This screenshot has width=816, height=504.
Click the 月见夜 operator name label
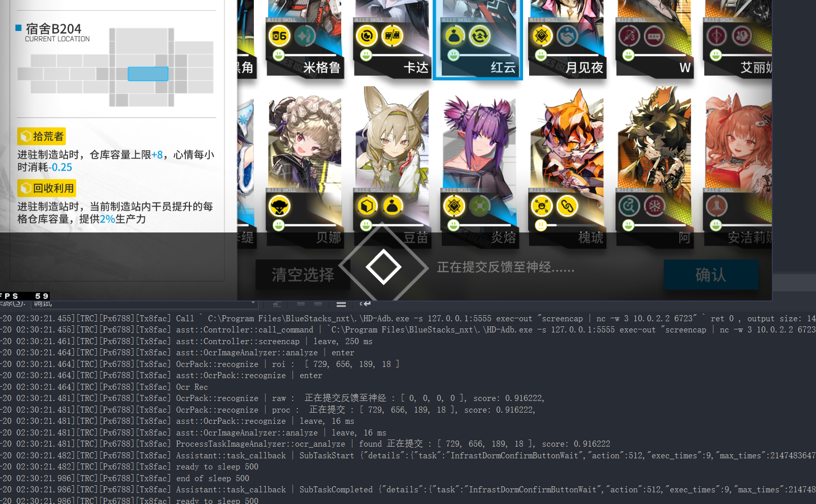584,68
